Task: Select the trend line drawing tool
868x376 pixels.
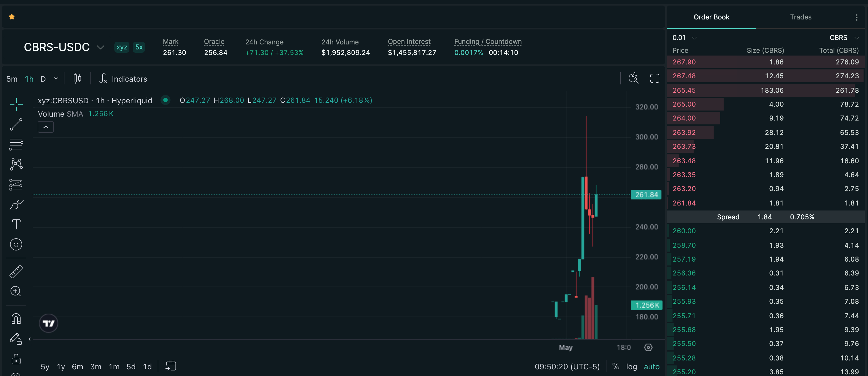Action: 16,124
